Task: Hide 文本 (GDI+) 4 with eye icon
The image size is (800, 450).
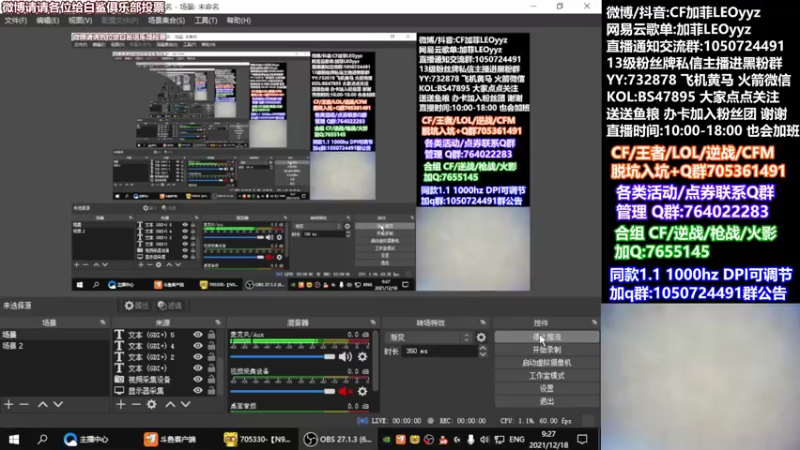Action: (198, 346)
